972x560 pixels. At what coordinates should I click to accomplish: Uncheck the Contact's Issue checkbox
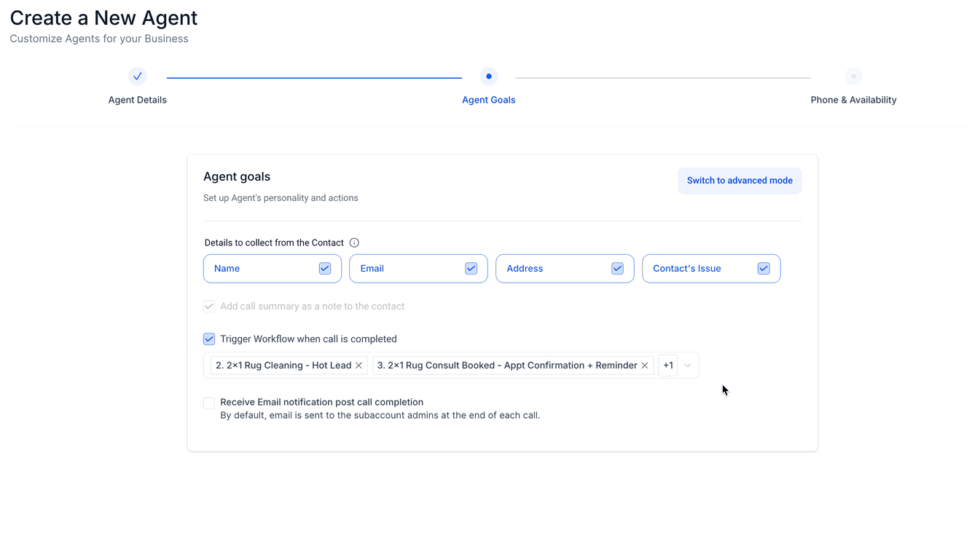(x=764, y=269)
